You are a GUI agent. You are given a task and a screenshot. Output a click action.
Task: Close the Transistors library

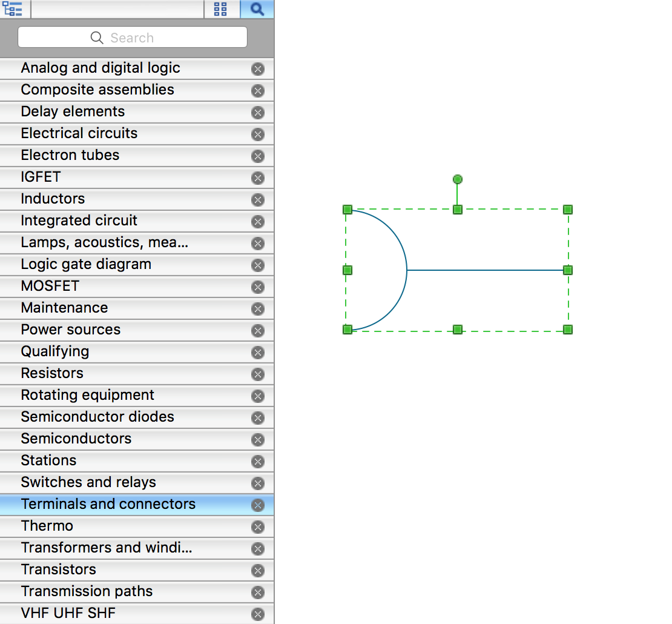[x=257, y=571]
